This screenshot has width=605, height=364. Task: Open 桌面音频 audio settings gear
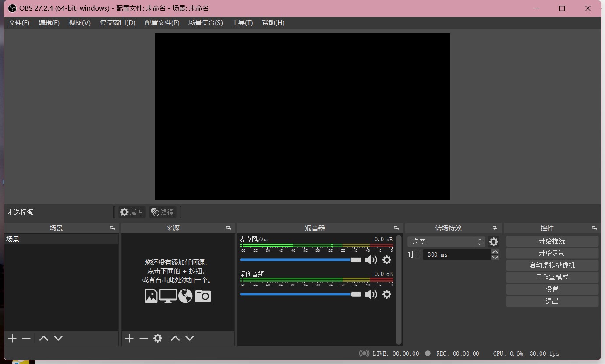coord(386,294)
